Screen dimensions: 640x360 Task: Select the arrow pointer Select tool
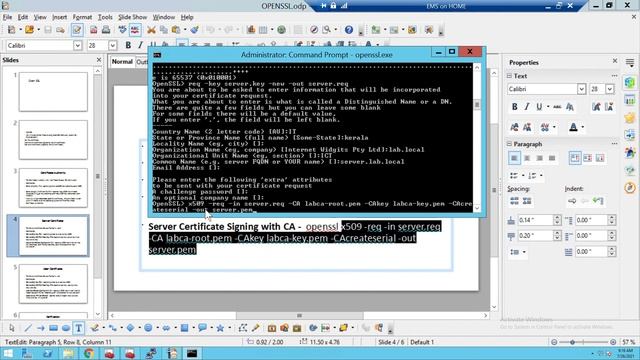[x=11, y=328]
